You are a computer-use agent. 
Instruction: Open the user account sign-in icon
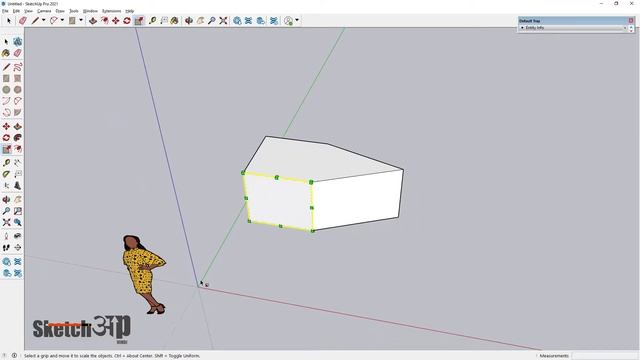click(x=289, y=20)
